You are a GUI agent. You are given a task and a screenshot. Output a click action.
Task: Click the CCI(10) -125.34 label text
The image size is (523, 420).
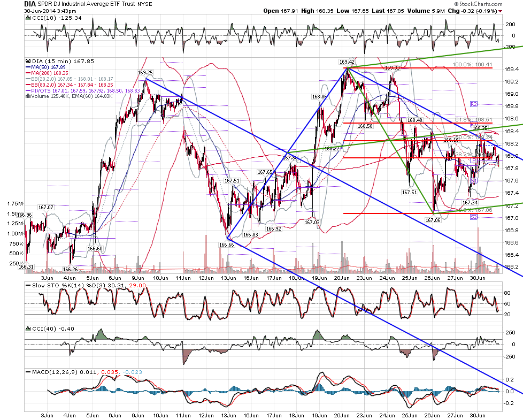57,18
